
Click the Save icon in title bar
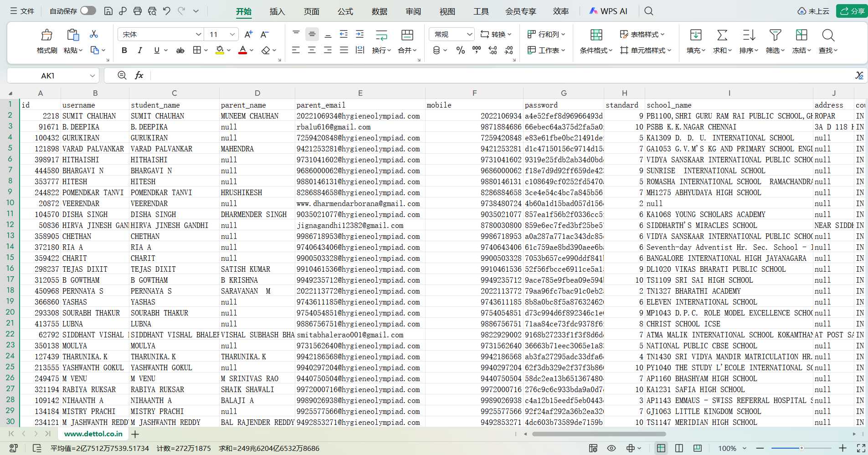108,11
